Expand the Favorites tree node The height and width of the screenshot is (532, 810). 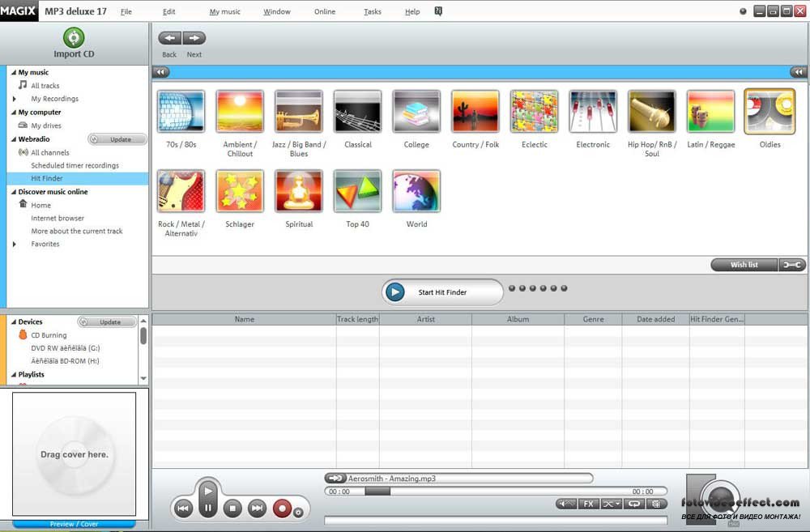click(14, 244)
